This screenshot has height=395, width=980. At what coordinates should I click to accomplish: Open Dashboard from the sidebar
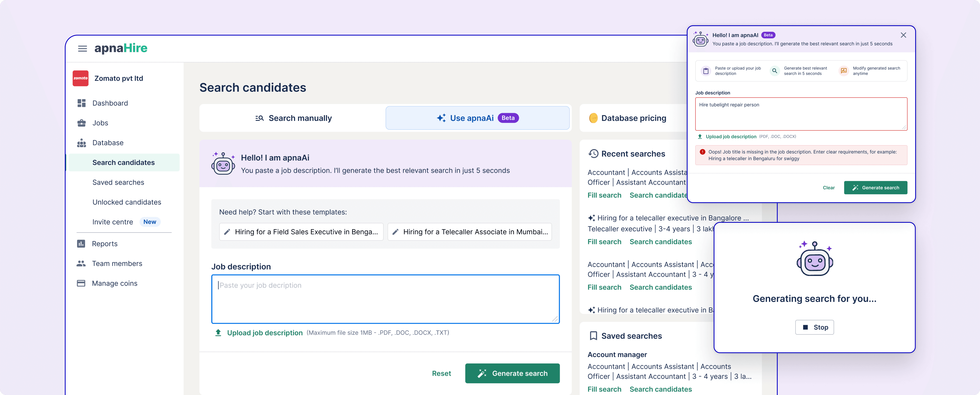110,103
